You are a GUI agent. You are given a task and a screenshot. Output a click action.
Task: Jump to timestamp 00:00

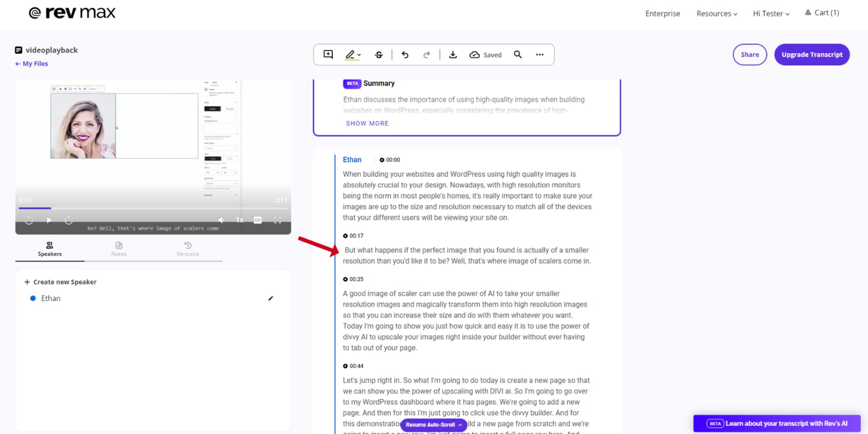coord(390,160)
